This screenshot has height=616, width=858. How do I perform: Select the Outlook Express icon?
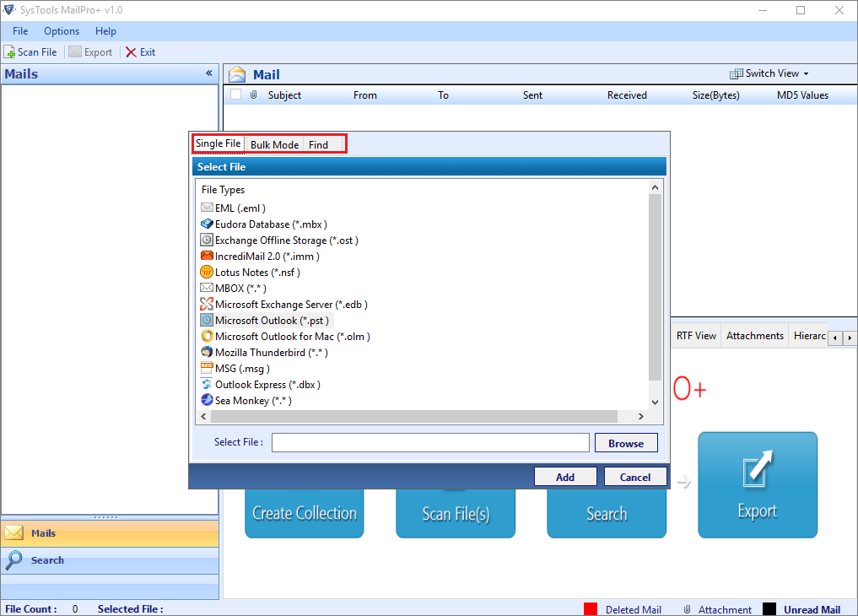[207, 384]
